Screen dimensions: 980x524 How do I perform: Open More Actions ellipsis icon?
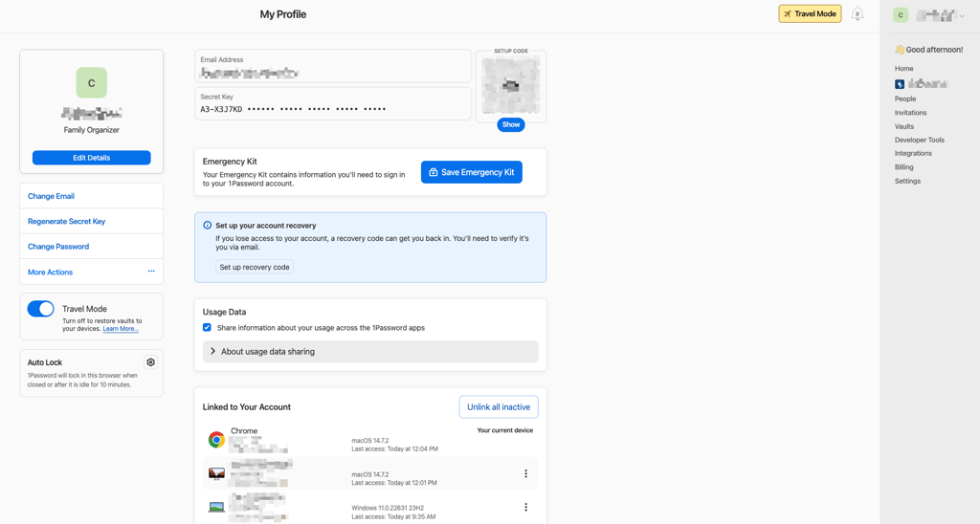tap(150, 271)
